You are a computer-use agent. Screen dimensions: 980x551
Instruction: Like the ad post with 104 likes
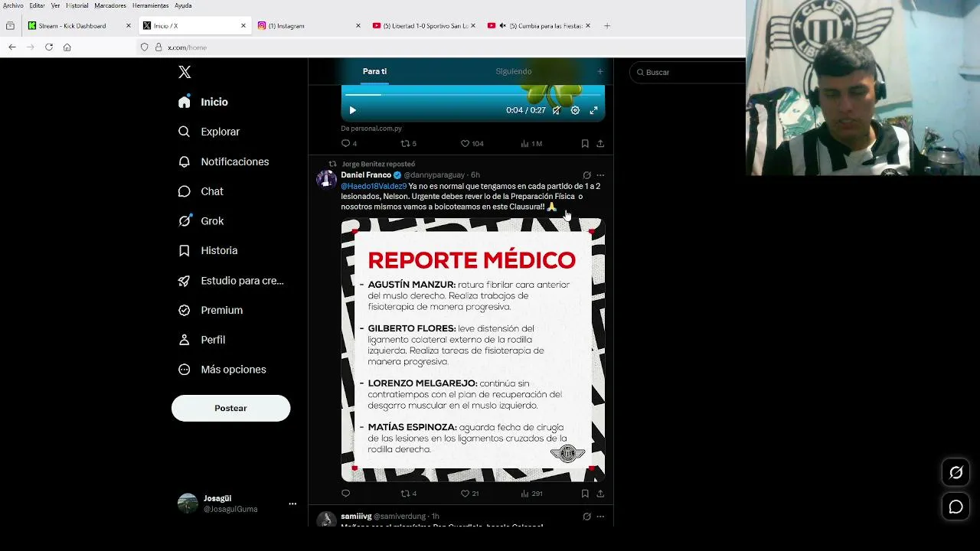(472, 143)
